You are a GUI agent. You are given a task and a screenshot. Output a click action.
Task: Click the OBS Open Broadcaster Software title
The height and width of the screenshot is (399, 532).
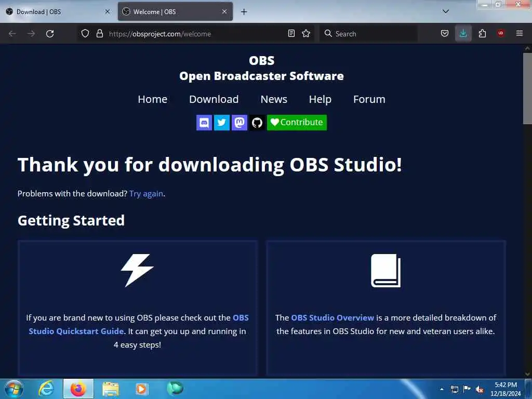coord(261,68)
